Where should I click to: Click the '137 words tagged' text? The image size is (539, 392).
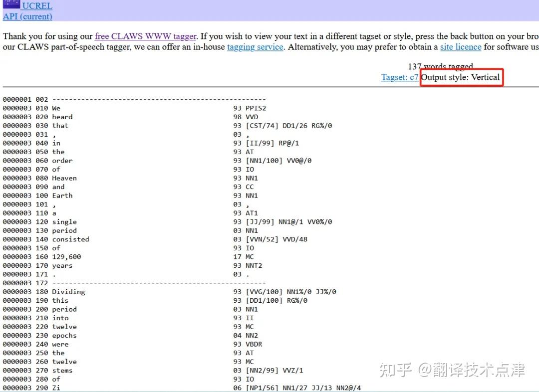(440, 66)
